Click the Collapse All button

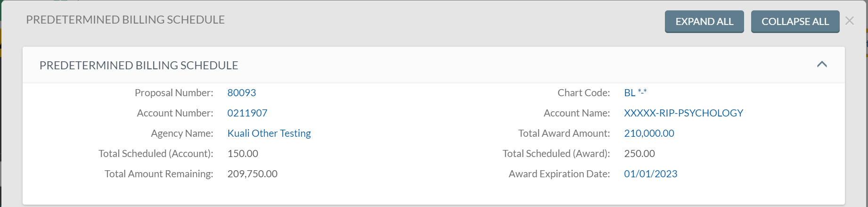pyautogui.click(x=795, y=22)
